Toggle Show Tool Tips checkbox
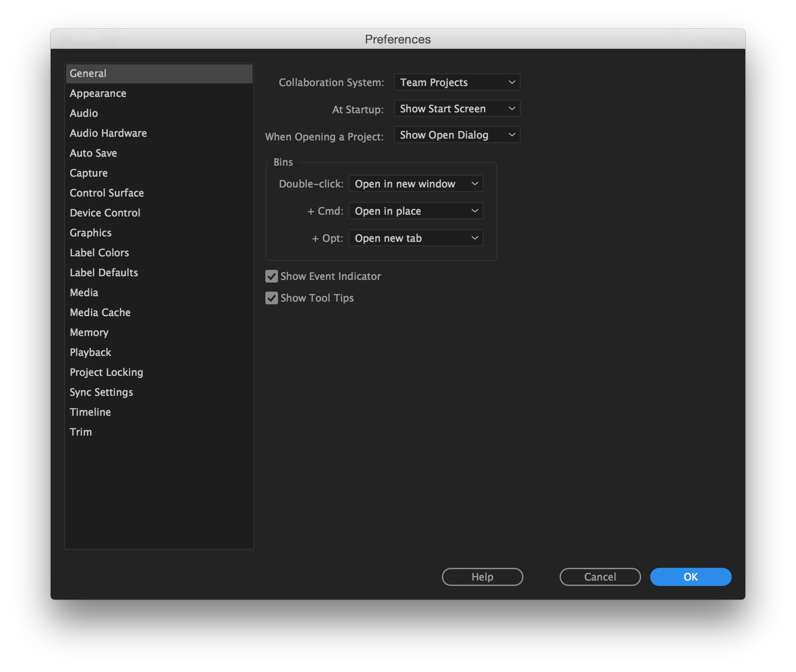The height and width of the screenshot is (672, 796). tap(272, 298)
